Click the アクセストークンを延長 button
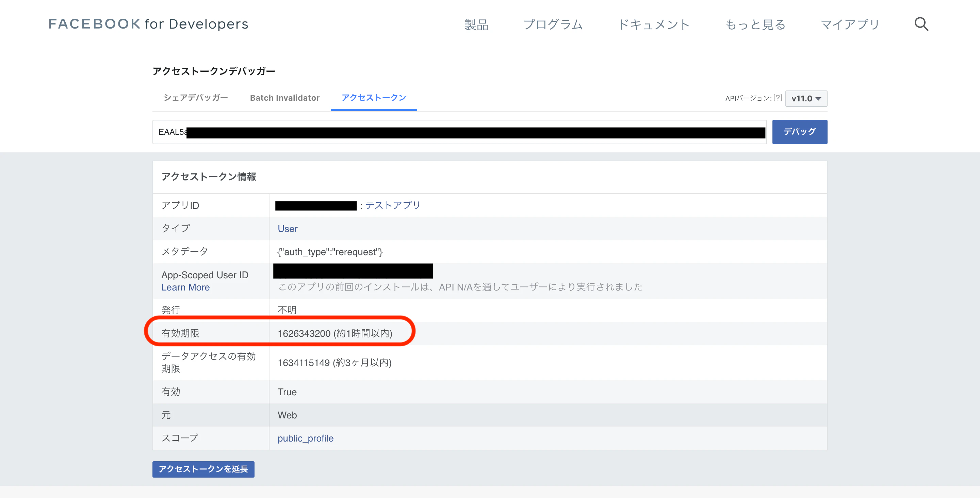 coord(203,469)
